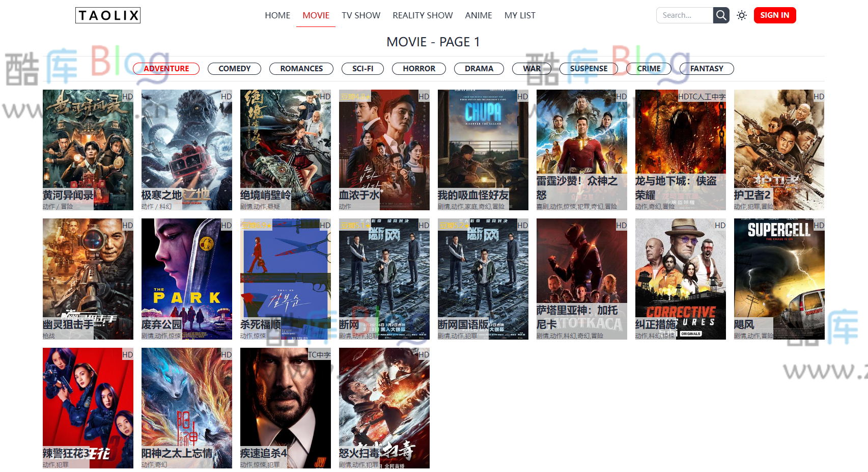Filter by the COMEDY genre
Screen dimensions: 868x472
tap(234, 69)
